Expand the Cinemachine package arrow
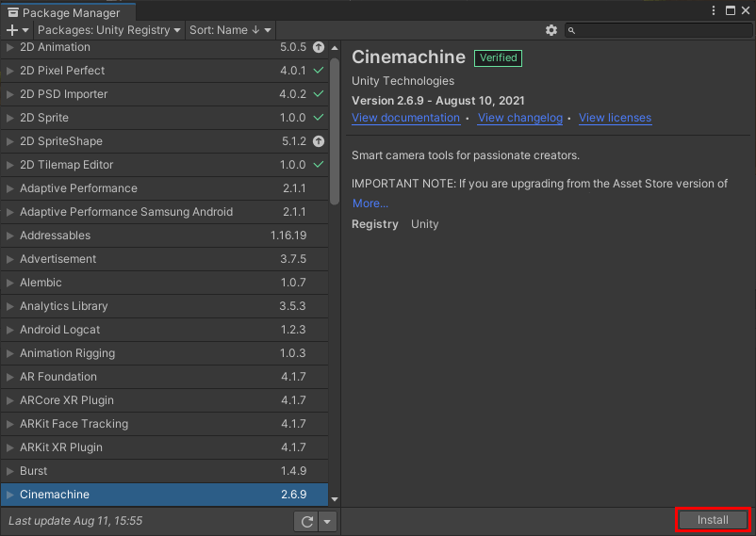Image resolution: width=756 pixels, height=536 pixels. (9, 495)
